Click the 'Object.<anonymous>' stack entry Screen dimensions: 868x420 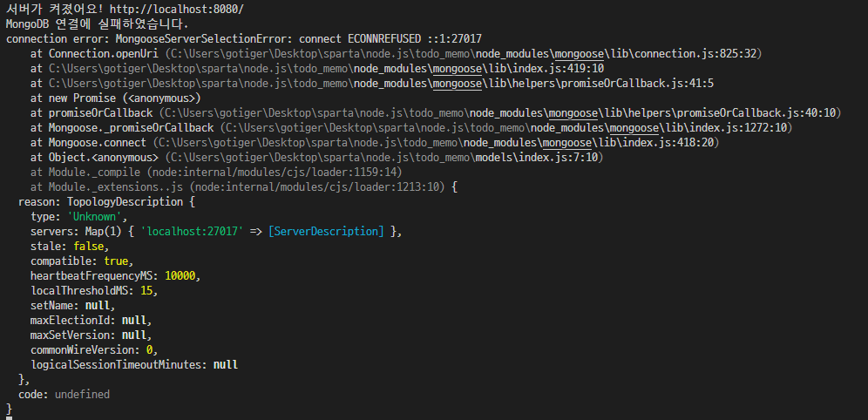(x=104, y=158)
